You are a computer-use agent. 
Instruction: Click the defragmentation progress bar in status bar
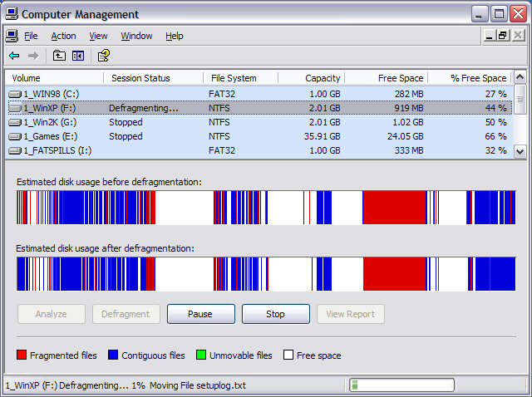tap(402, 385)
